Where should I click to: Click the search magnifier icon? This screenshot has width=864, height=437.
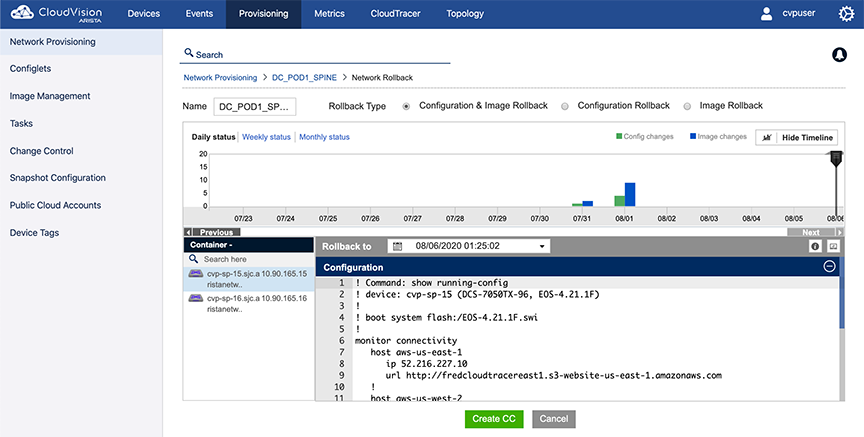pos(188,53)
